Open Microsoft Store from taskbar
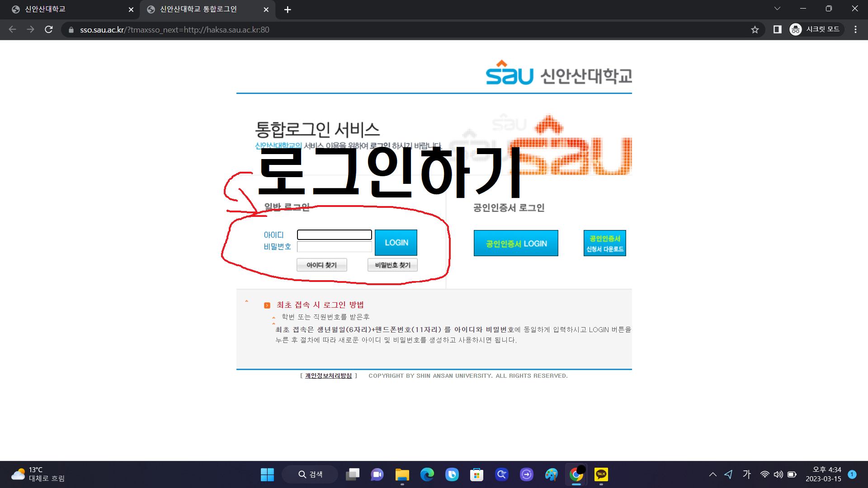 point(476,474)
